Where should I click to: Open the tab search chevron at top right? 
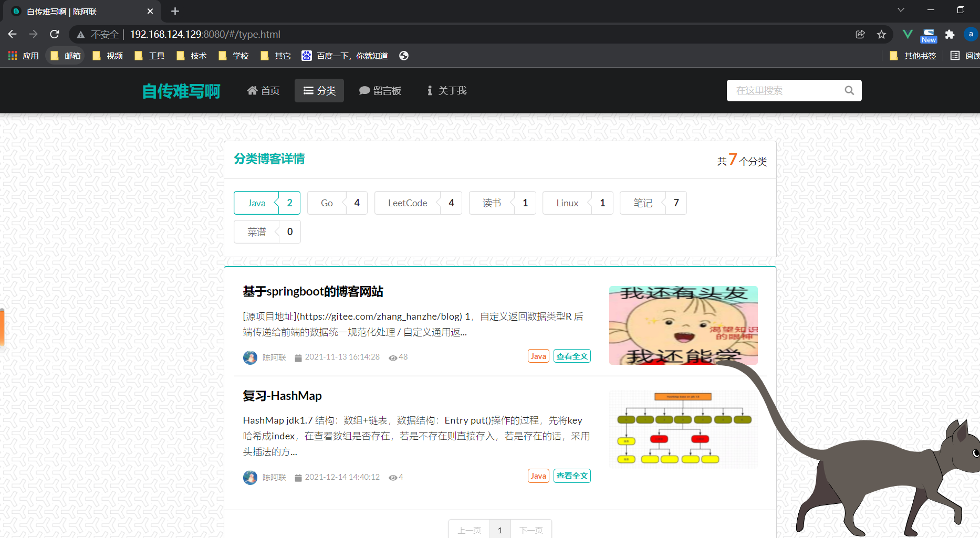click(x=901, y=9)
